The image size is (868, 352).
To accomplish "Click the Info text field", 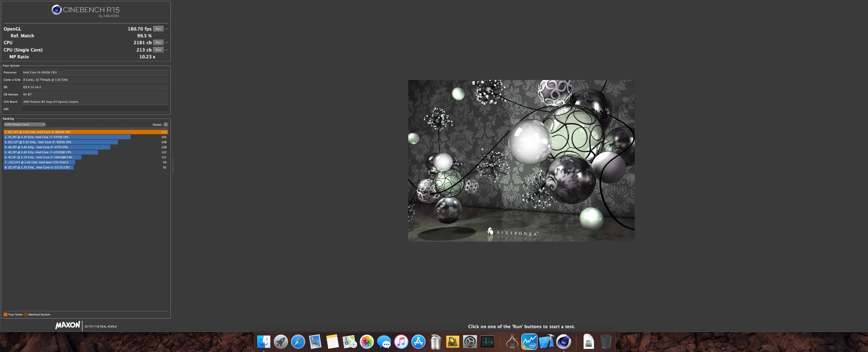I will (x=95, y=109).
